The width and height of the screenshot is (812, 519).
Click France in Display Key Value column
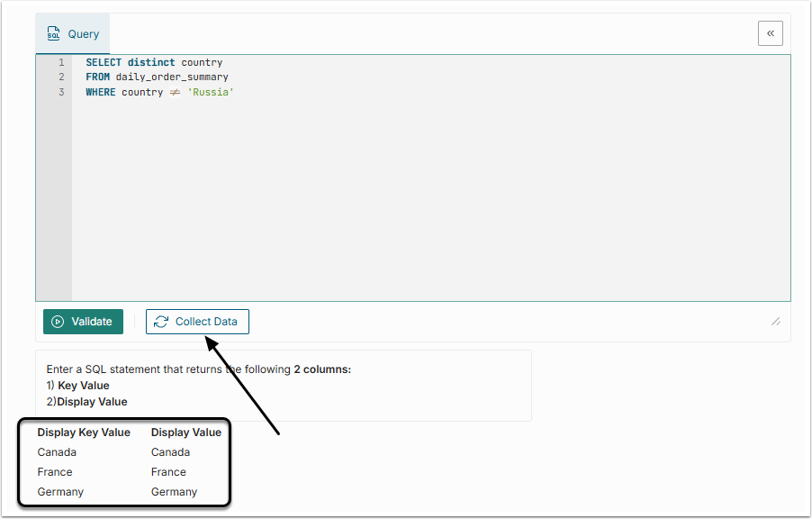(x=55, y=472)
